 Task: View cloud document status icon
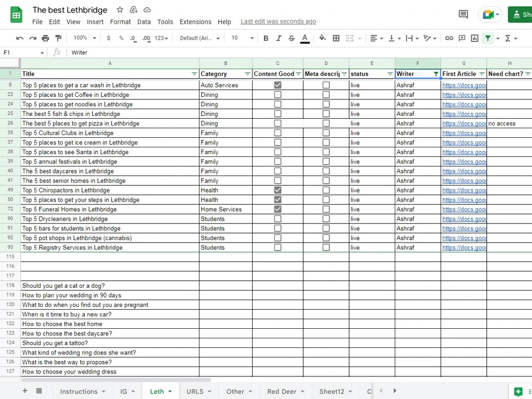pyautogui.click(x=147, y=10)
